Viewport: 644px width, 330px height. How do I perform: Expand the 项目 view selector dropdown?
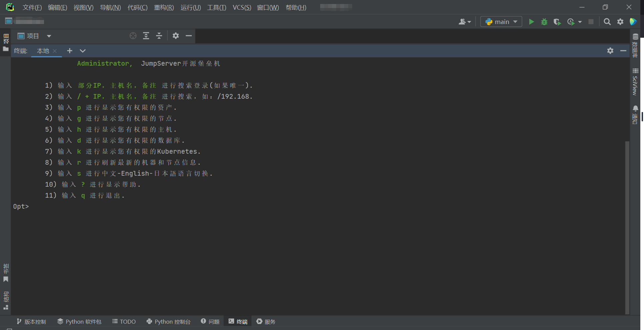[x=49, y=36]
